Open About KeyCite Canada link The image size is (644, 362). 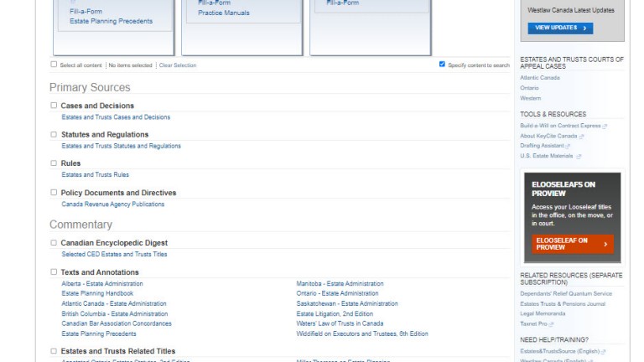(x=548, y=136)
